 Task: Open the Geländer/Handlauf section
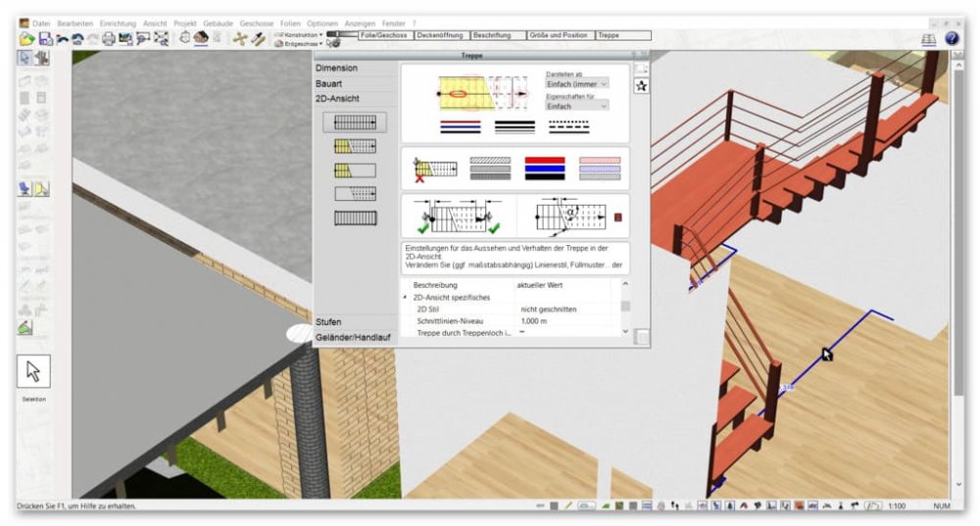353,337
